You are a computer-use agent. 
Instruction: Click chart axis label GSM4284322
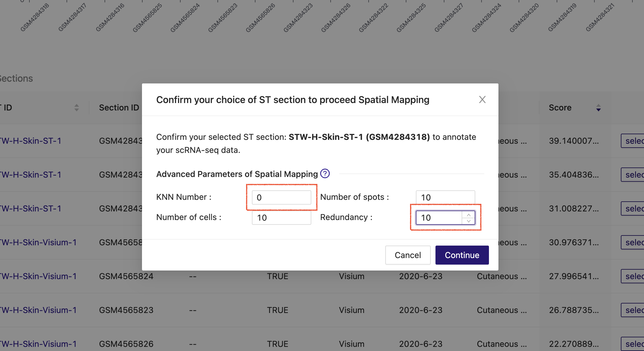(x=374, y=17)
